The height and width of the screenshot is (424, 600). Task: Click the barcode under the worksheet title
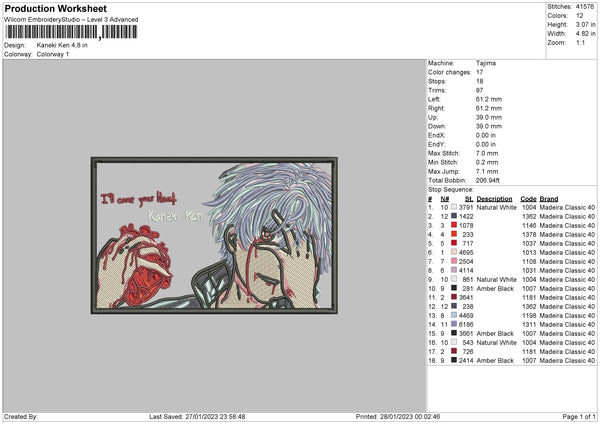point(71,32)
